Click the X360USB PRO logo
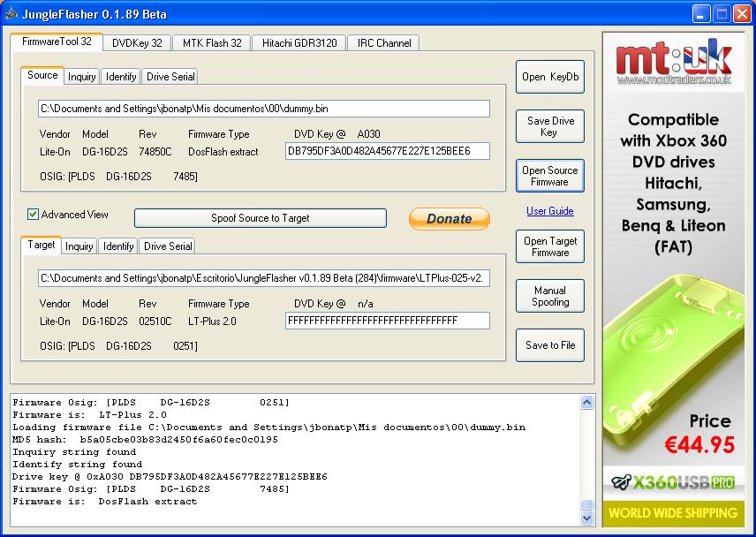 point(674,482)
